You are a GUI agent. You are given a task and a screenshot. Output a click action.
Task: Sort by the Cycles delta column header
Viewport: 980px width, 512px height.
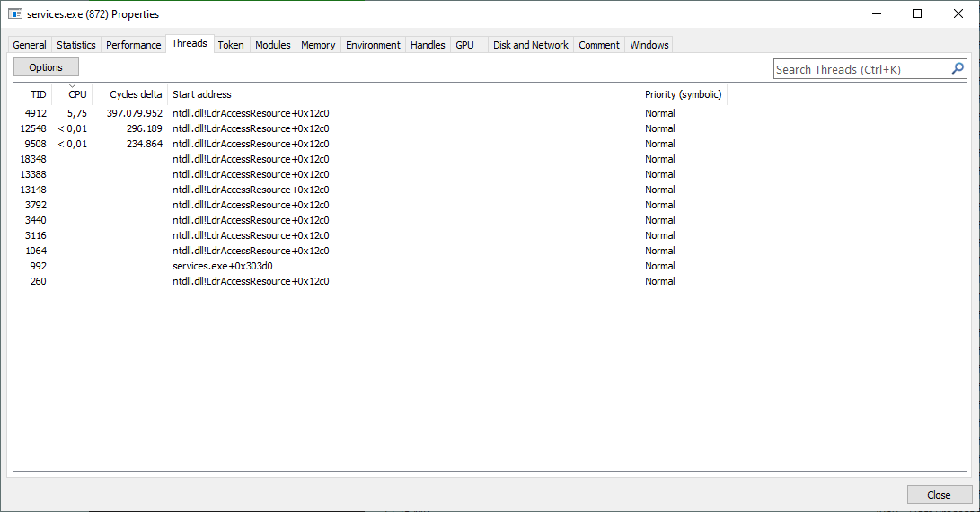(130, 94)
